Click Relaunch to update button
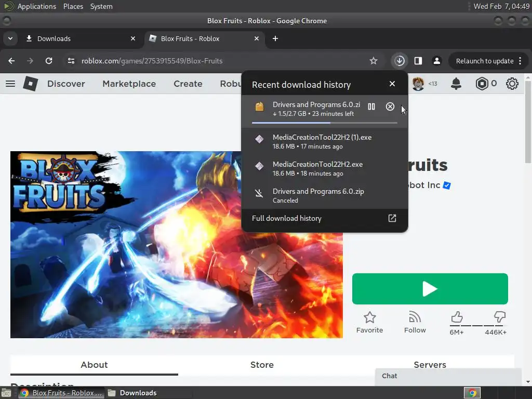Image resolution: width=532 pixels, height=399 pixels. pyautogui.click(x=484, y=61)
